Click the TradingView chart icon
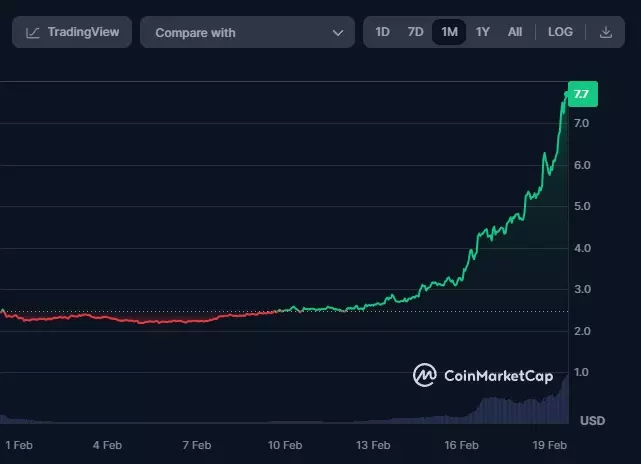 [x=33, y=32]
